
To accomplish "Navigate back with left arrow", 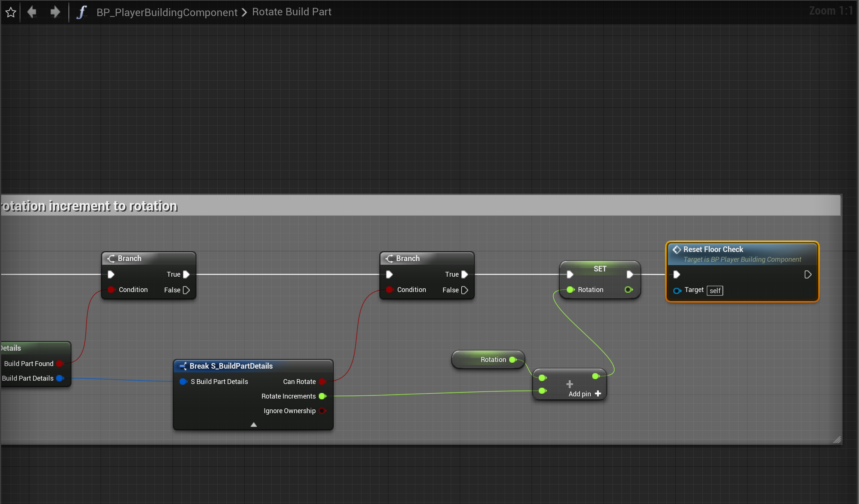I will pos(32,12).
